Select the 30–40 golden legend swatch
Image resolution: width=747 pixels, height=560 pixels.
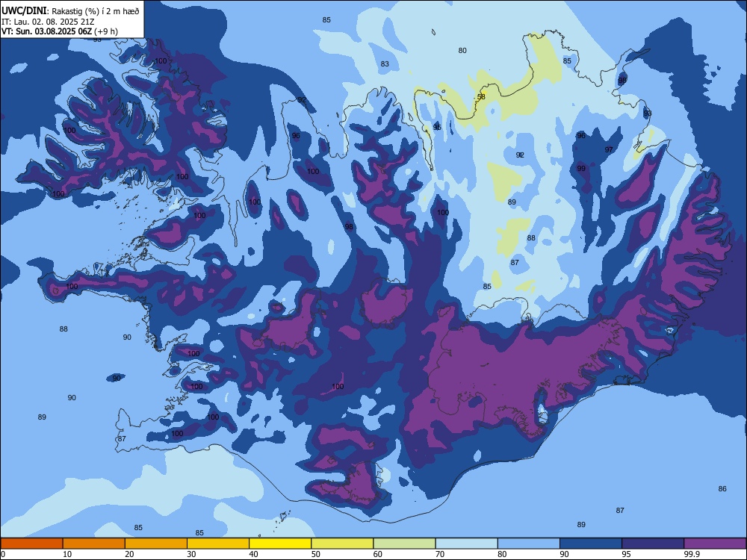pyautogui.click(x=218, y=544)
